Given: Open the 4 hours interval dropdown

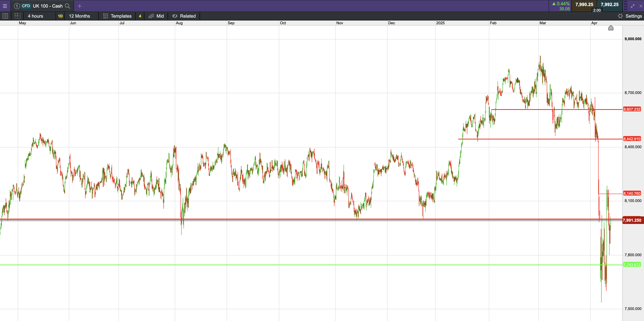Looking at the screenshot, I should coord(36,16).
